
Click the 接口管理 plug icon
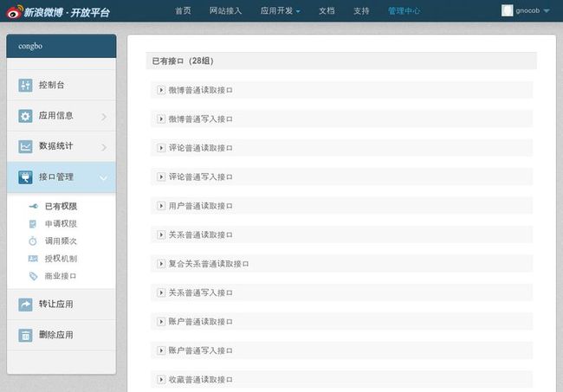point(25,177)
